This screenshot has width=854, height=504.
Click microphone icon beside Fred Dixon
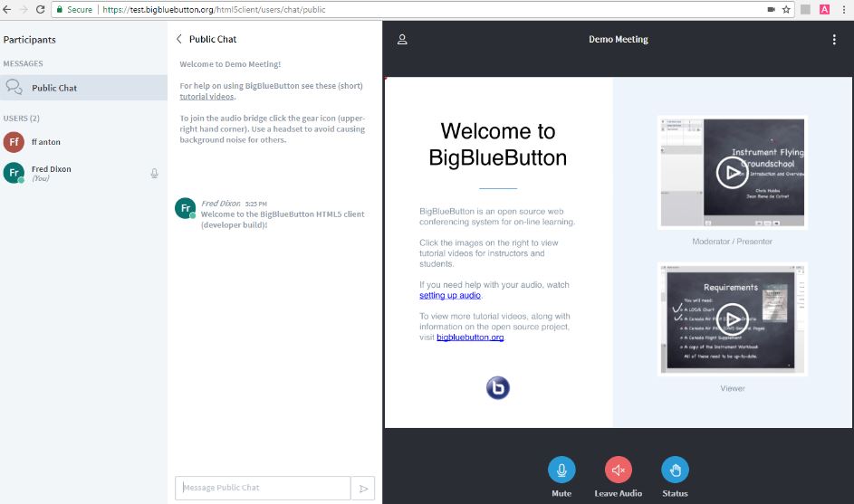pos(155,173)
